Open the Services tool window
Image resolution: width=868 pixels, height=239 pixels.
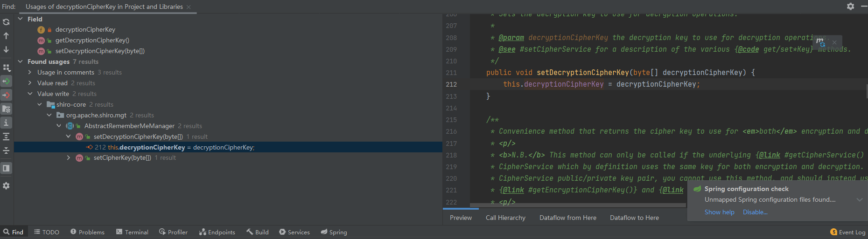point(294,232)
